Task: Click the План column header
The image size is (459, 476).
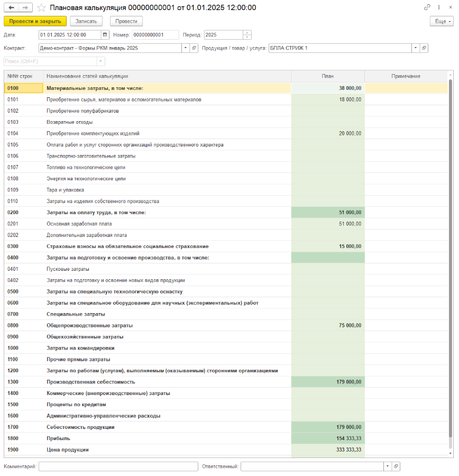Action: [x=327, y=76]
